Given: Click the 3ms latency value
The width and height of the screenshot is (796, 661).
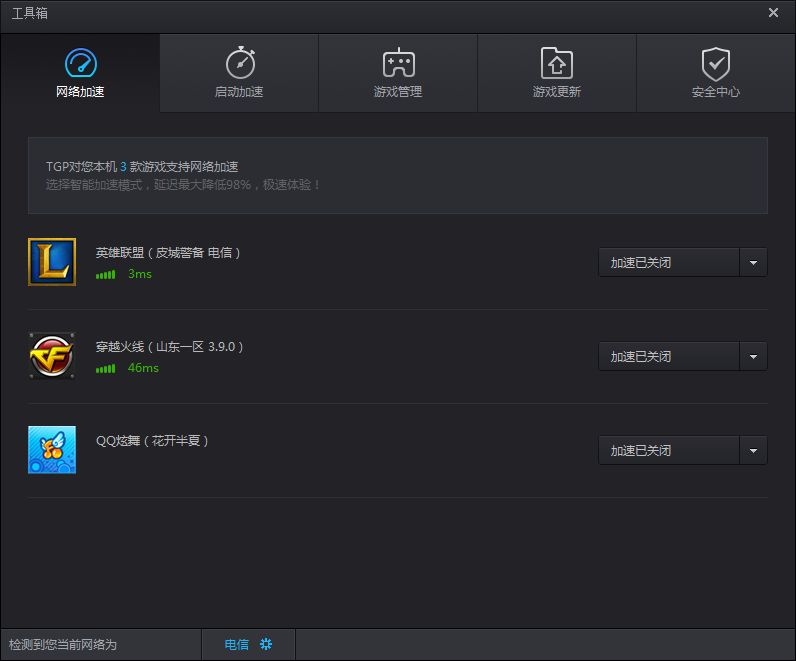Looking at the screenshot, I should [140, 274].
